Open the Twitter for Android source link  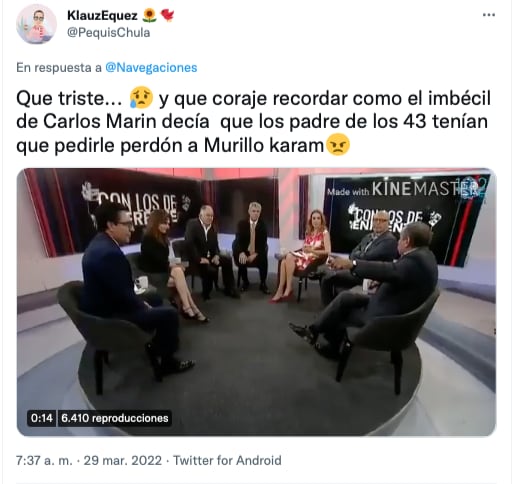tap(227, 460)
